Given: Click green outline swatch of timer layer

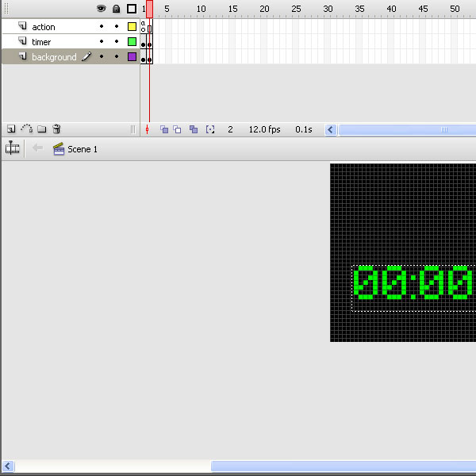Looking at the screenshot, I should pyautogui.click(x=132, y=41).
